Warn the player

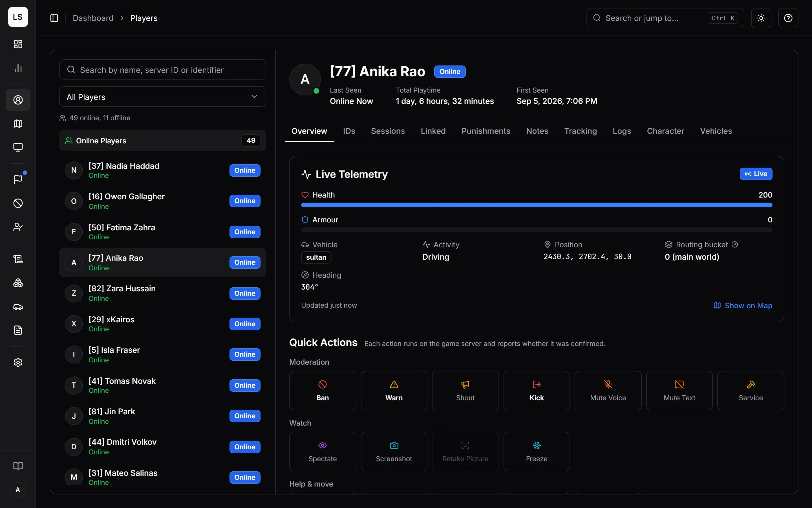click(394, 390)
